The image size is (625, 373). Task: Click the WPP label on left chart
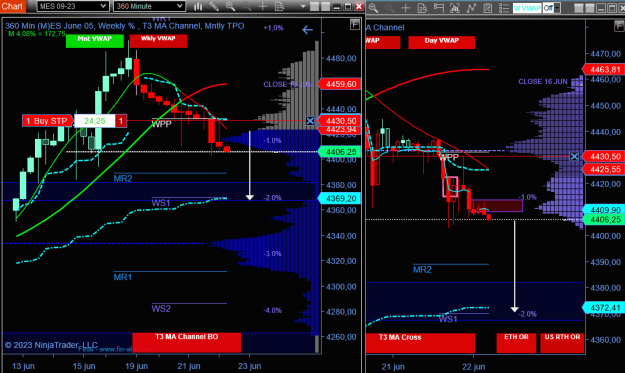[x=161, y=124]
